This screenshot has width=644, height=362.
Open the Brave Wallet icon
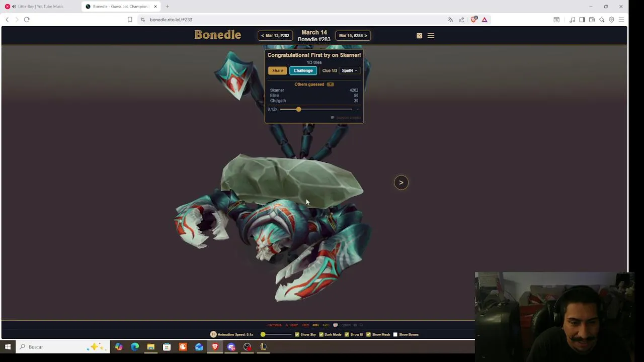click(592, 20)
